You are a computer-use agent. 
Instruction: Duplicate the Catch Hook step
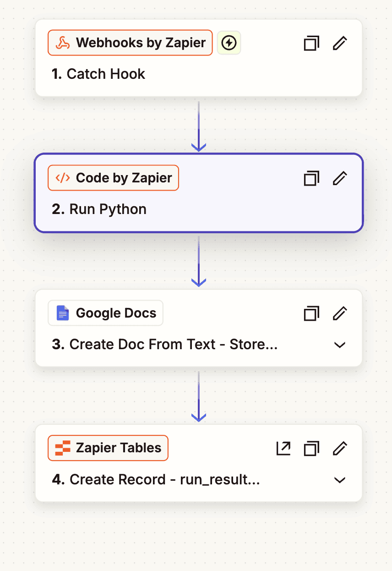[x=311, y=44]
